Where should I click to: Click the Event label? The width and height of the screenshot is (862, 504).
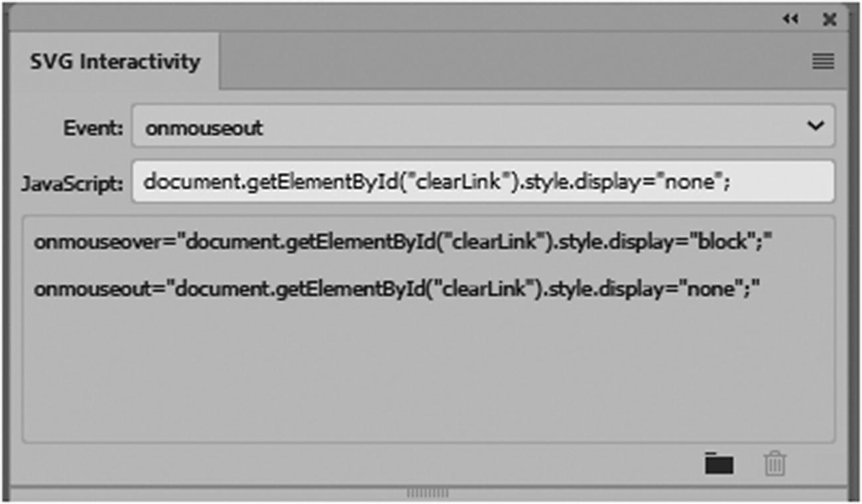tap(93, 127)
